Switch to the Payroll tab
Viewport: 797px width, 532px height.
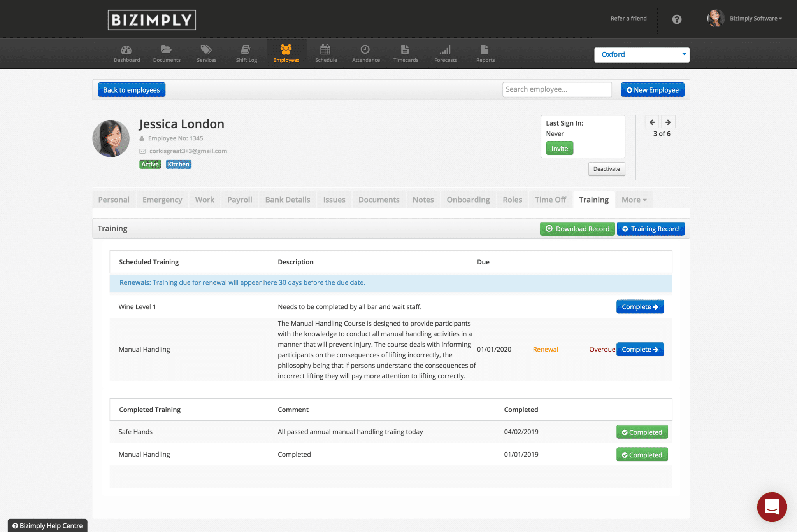coord(239,199)
